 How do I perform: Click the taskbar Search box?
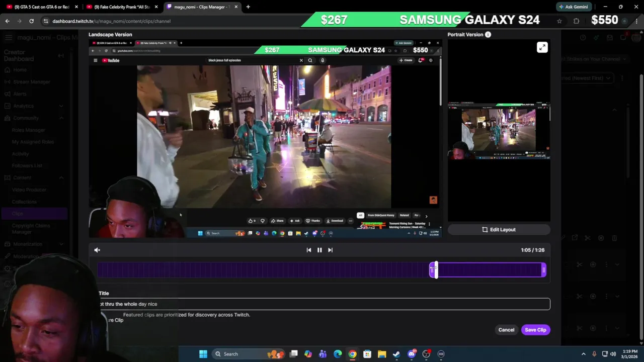(x=249, y=354)
